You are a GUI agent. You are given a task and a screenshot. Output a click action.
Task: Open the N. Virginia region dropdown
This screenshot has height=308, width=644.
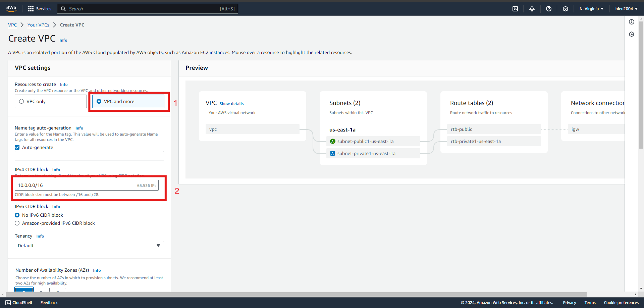click(591, 9)
